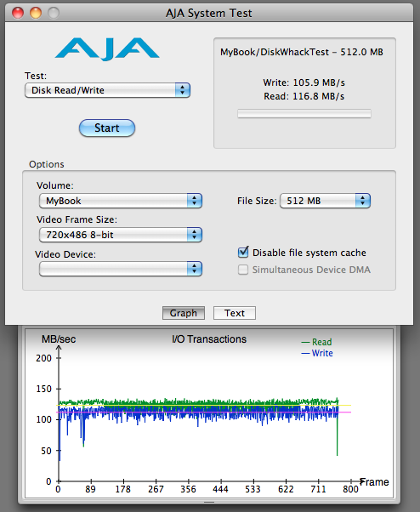Image resolution: width=420 pixels, height=512 pixels.
Task: Click the Frame axis label
Action: coord(374,482)
